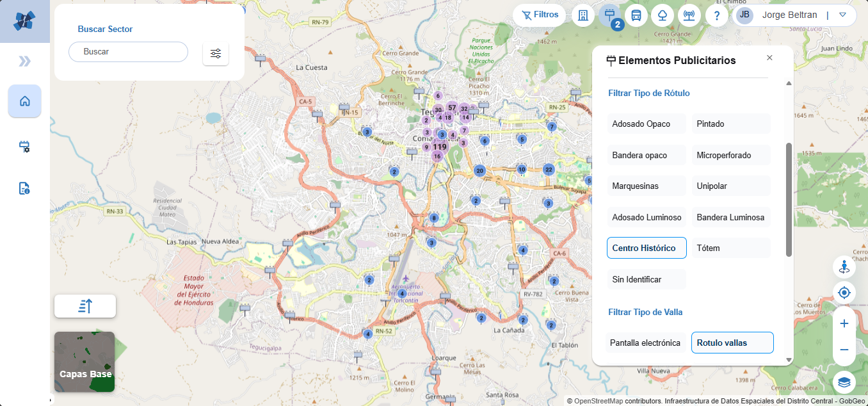Open search filter options next to Buscar
Screen dimensions: 868x406
click(x=216, y=53)
